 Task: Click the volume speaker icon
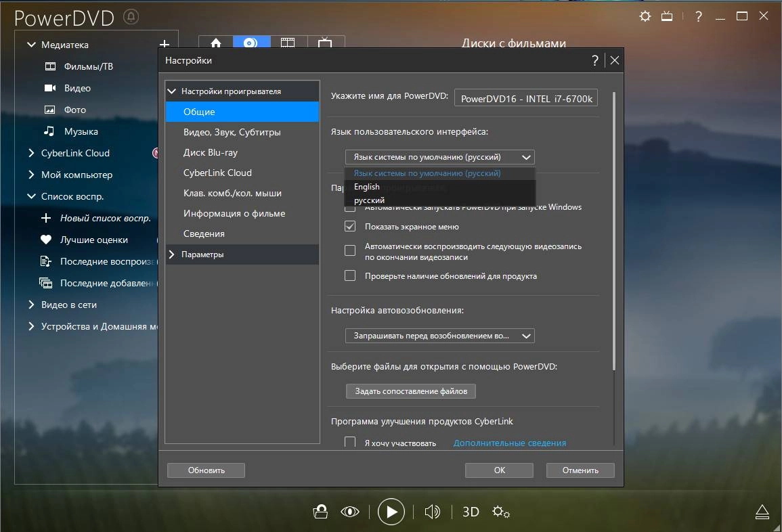[x=433, y=512]
